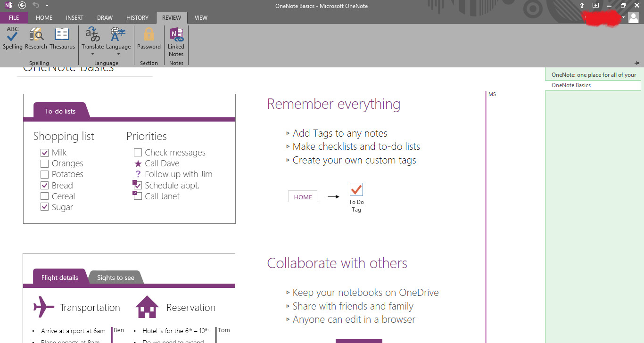Click the 'Arrive at airport at 6am' bullet
Image resolution: width=644 pixels, height=343 pixels.
pos(73,331)
